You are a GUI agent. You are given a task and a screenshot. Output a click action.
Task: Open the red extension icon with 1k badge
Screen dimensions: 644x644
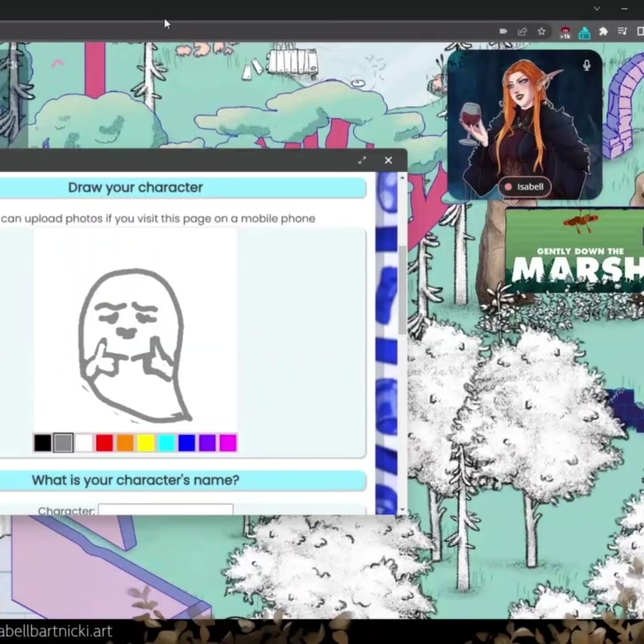click(565, 32)
